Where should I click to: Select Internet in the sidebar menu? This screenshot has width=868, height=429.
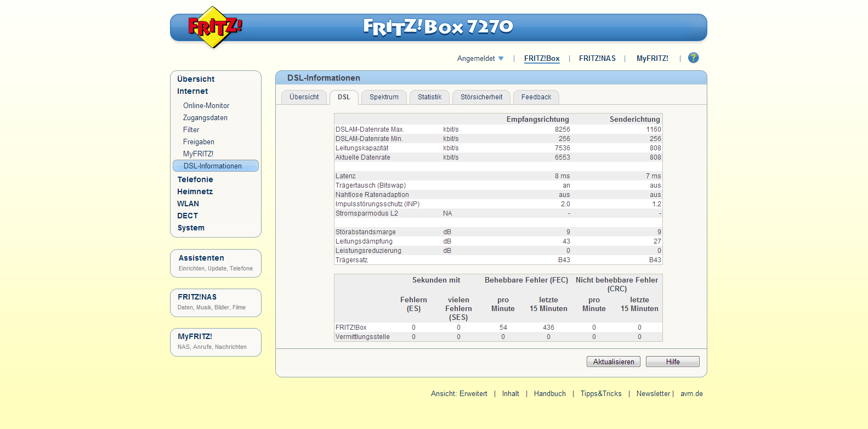192,91
